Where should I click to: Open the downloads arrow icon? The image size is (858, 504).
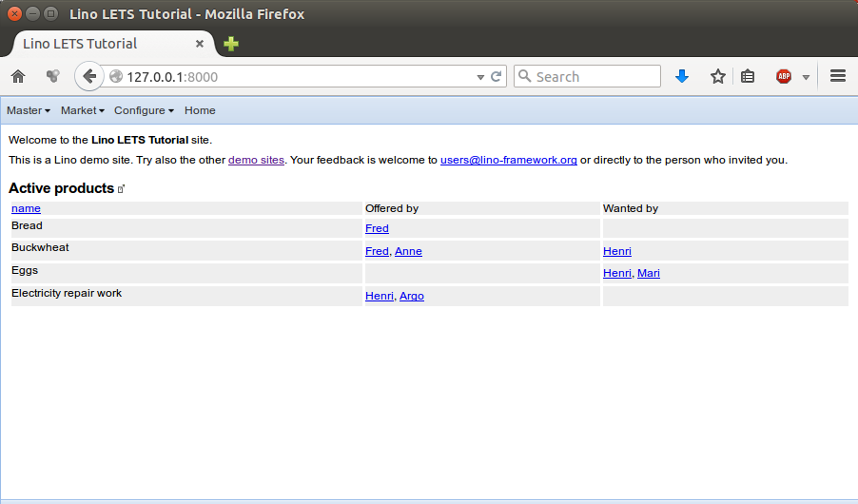(682, 77)
